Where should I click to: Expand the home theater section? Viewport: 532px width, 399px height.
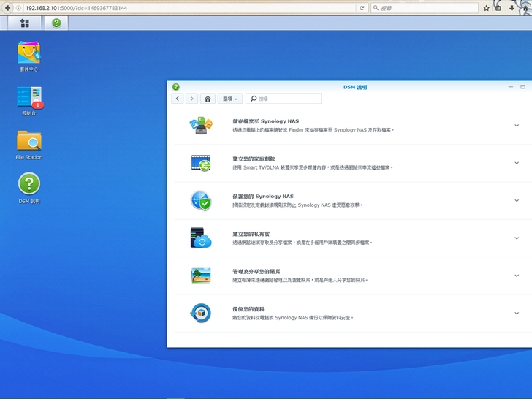(x=516, y=163)
